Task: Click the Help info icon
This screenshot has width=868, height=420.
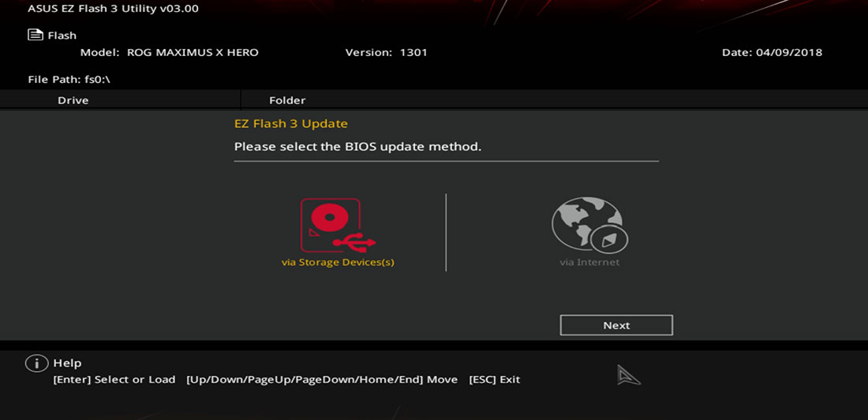Action: (x=36, y=363)
